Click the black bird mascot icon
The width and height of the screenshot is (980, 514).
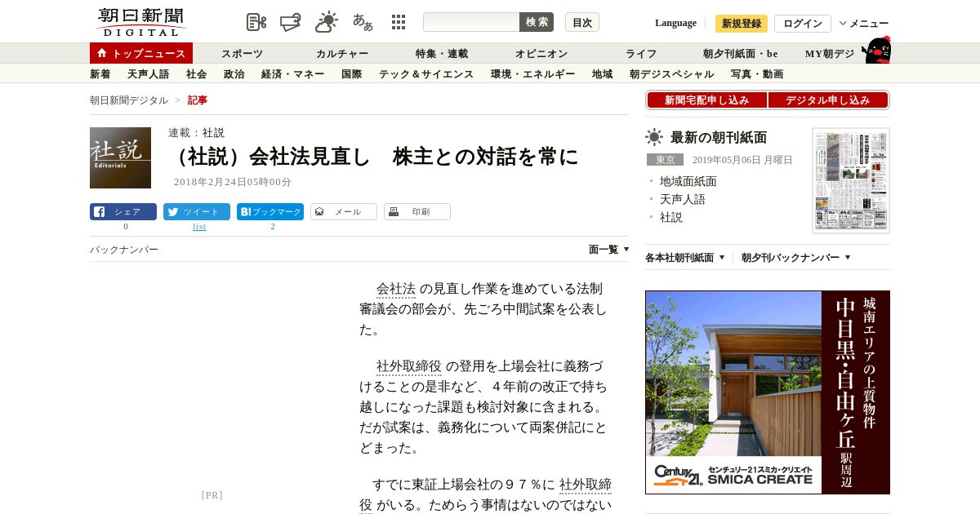tap(876, 51)
